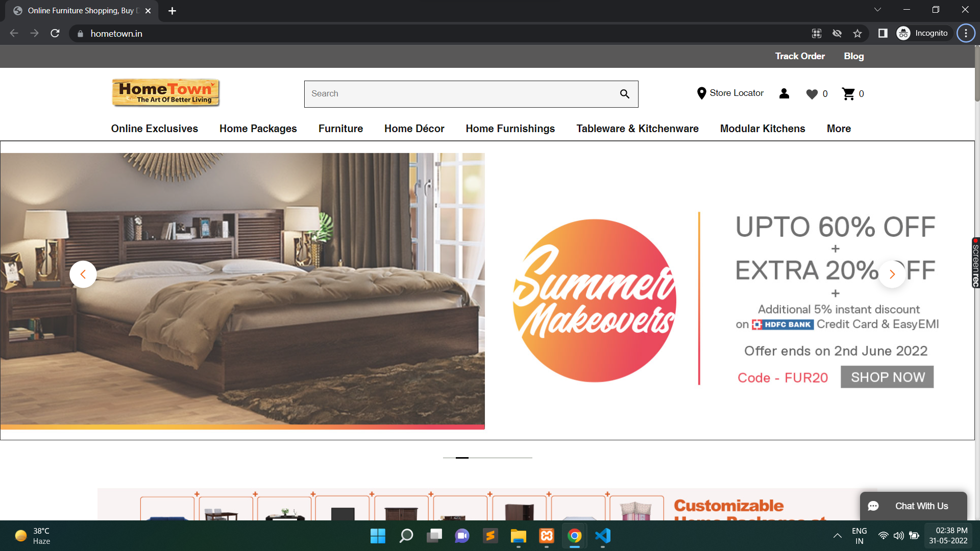Open Tableware & Kitchenware menu
Image resolution: width=980 pixels, height=551 pixels.
[x=638, y=129]
